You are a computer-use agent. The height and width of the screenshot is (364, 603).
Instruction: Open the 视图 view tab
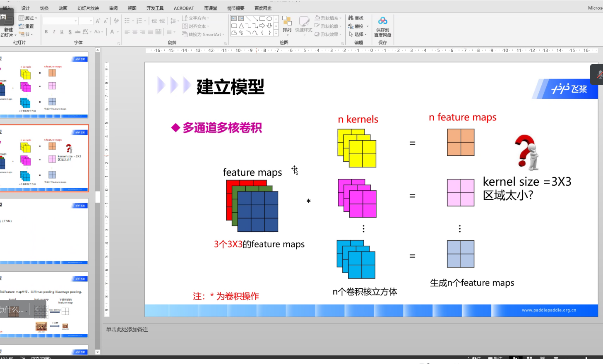(x=132, y=8)
